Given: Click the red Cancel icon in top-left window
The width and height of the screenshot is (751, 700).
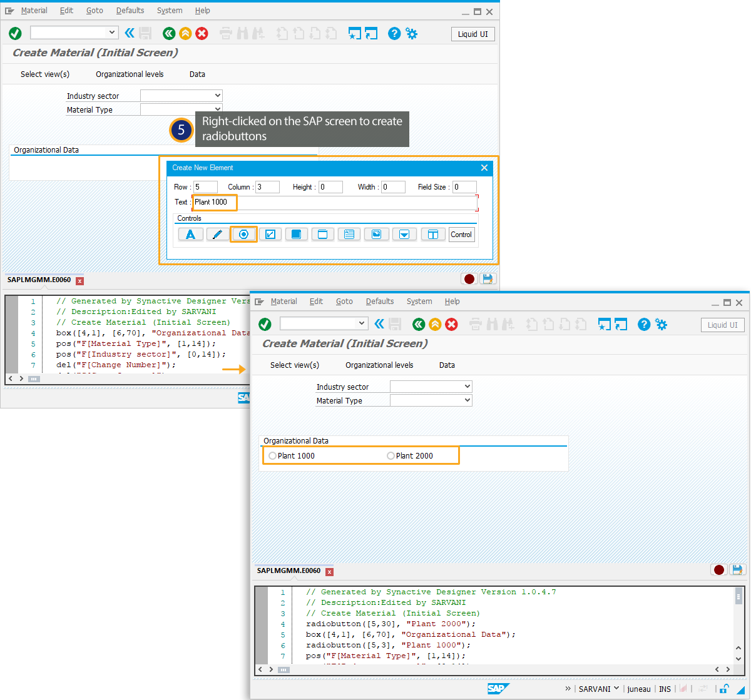Looking at the screenshot, I should (202, 34).
